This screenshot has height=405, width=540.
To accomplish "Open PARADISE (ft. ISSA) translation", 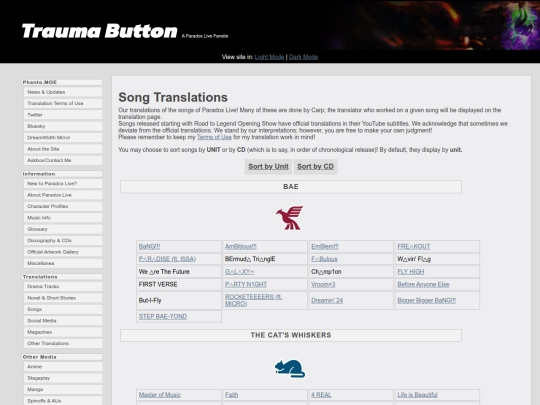I will [167, 259].
